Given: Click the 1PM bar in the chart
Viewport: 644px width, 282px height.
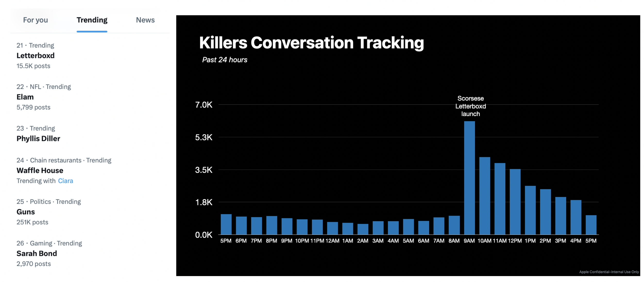Looking at the screenshot, I should pos(530,210).
